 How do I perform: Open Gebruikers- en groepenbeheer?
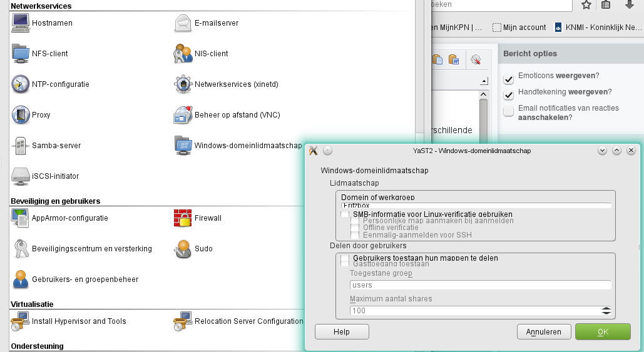74,279
